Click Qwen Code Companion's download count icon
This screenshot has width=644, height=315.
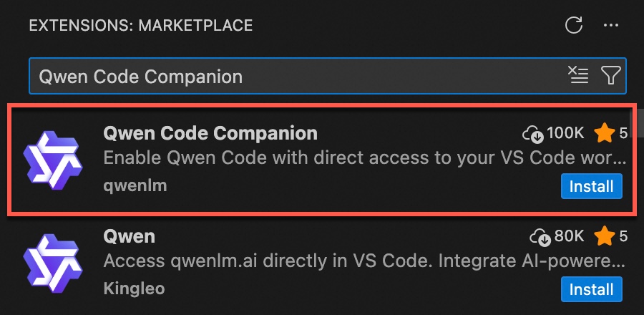tap(533, 133)
